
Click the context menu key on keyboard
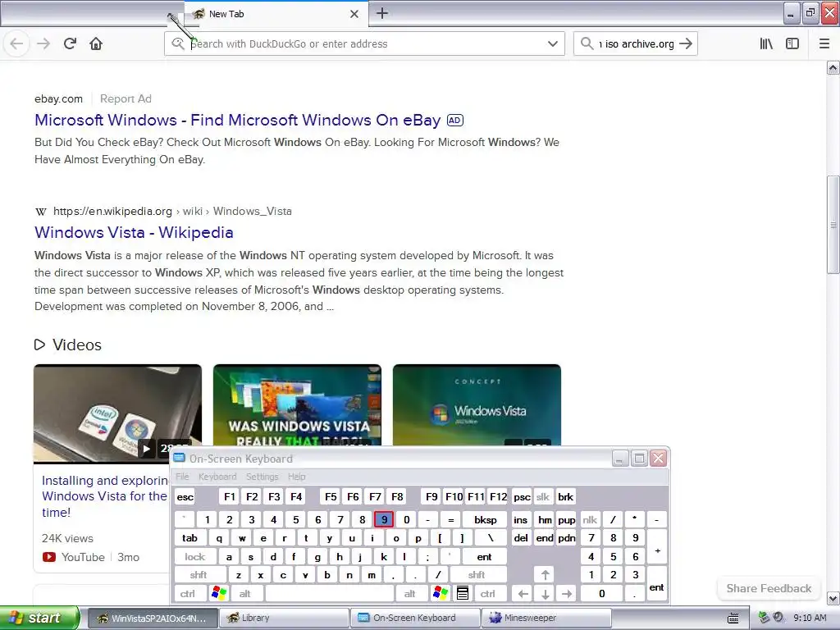463,594
